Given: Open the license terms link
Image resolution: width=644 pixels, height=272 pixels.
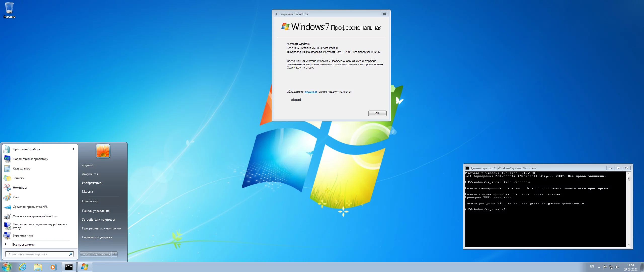Looking at the screenshot, I should tap(311, 92).
